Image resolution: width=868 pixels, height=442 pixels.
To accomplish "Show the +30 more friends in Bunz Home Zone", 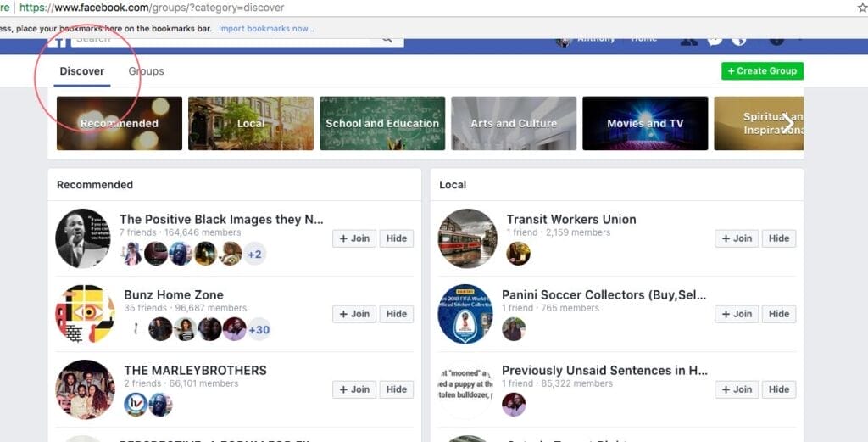I will 259,329.
